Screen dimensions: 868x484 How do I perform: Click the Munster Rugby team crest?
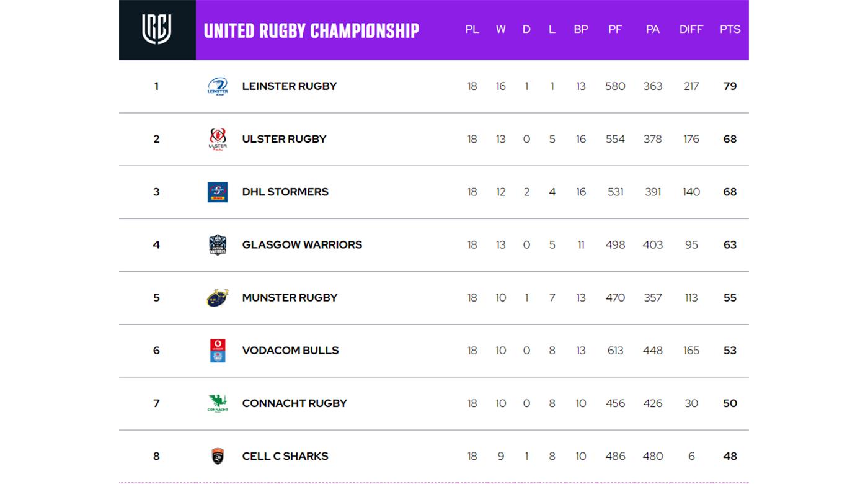[218, 298]
